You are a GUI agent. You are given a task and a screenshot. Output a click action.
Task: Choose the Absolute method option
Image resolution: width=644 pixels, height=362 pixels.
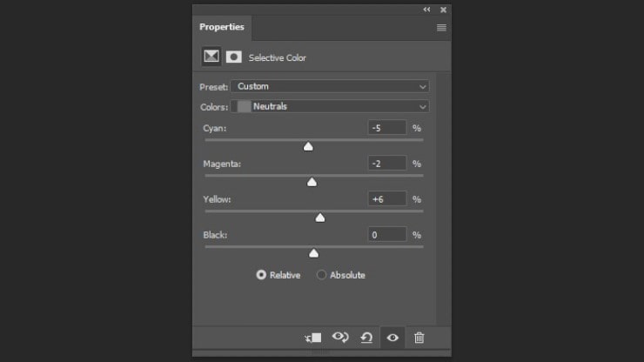pyautogui.click(x=321, y=275)
